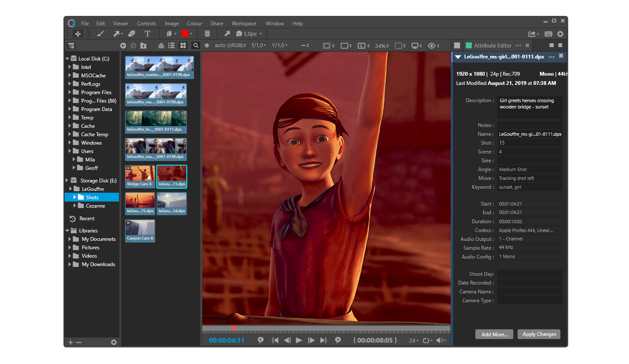This screenshot has width=629, height=364.
Task: Open the keyboard shortcuts icon
Action: click(548, 34)
